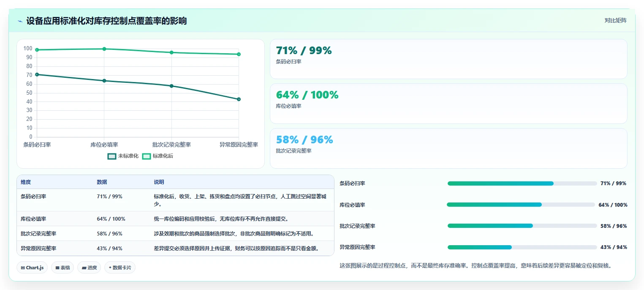Click the 58% / 96% progress value label

[614, 226]
